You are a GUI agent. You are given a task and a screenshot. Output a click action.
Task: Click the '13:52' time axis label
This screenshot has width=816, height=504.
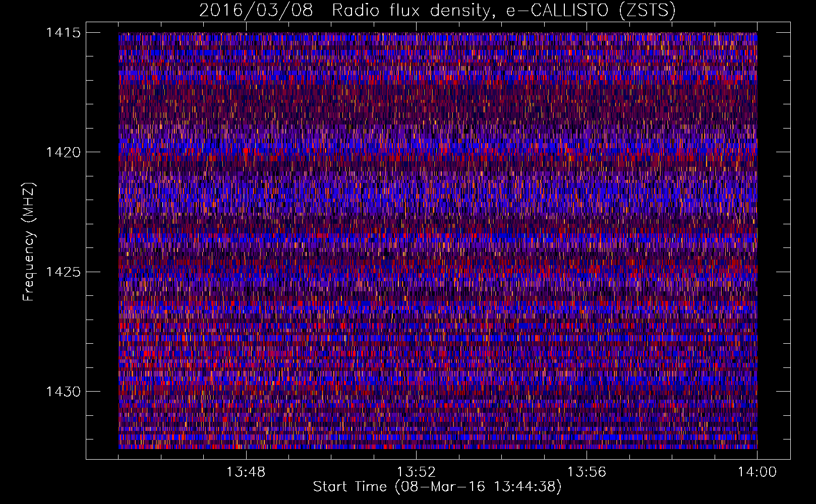(x=416, y=472)
